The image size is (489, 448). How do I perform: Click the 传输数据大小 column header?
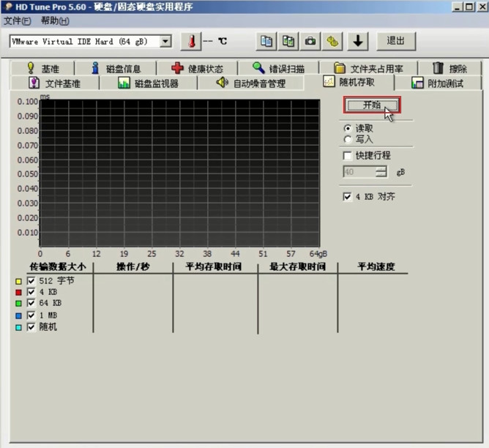pyautogui.click(x=58, y=266)
